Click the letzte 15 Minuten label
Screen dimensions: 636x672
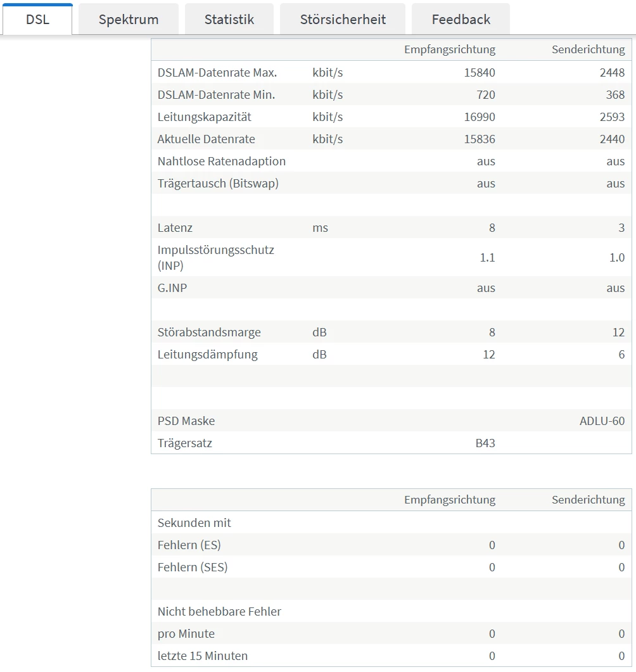tap(203, 656)
